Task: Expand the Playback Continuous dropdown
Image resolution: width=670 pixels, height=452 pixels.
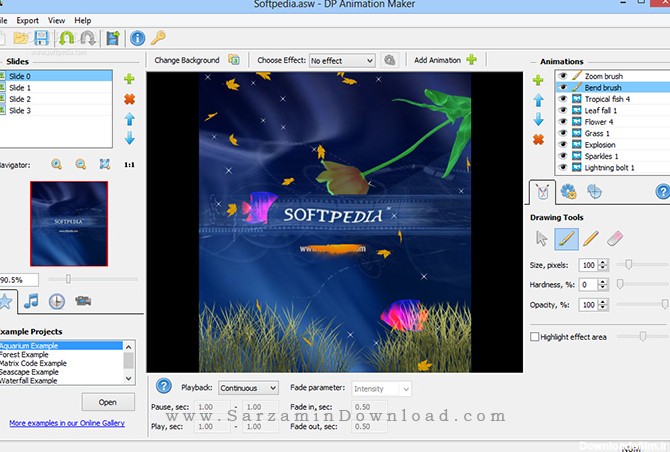Action: [x=249, y=388]
